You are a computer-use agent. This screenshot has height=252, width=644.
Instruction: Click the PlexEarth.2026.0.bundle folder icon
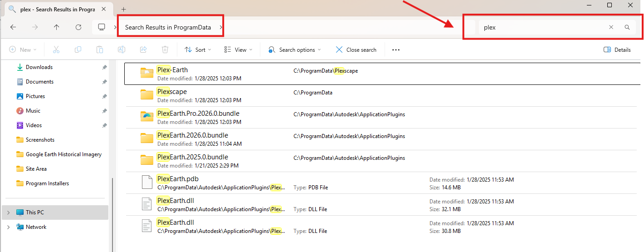coord(147,138)
